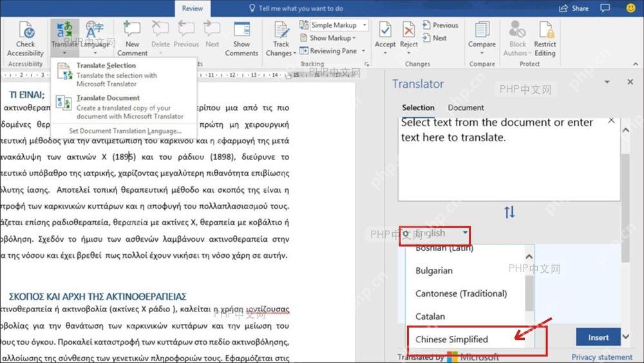Screen dimensions: 644x363
Task: Click the translator source text box
Action: pyautogui.click(x=509, y=159)
